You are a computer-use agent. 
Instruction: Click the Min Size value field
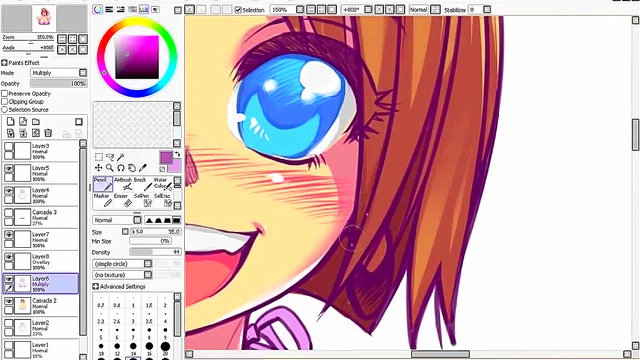pos(150,241)
